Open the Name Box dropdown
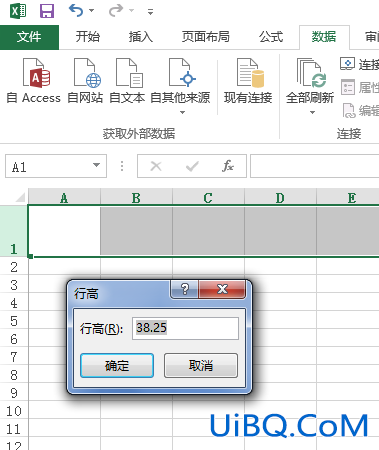This screenshot has width=379, height=450. [96, 165]
